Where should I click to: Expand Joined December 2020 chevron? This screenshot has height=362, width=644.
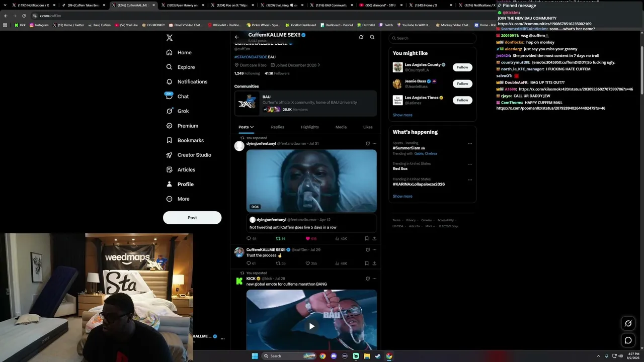(318, 65)
